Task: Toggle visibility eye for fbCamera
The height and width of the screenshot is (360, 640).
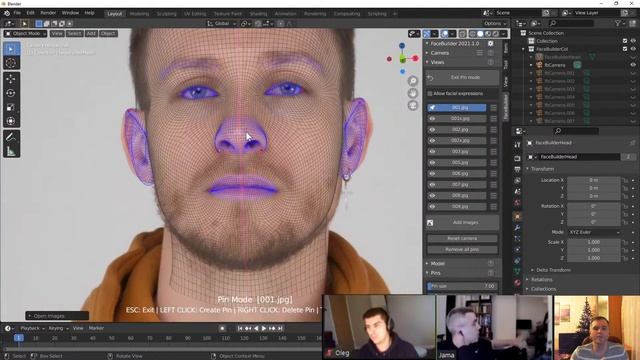Action: pos(633,65)
